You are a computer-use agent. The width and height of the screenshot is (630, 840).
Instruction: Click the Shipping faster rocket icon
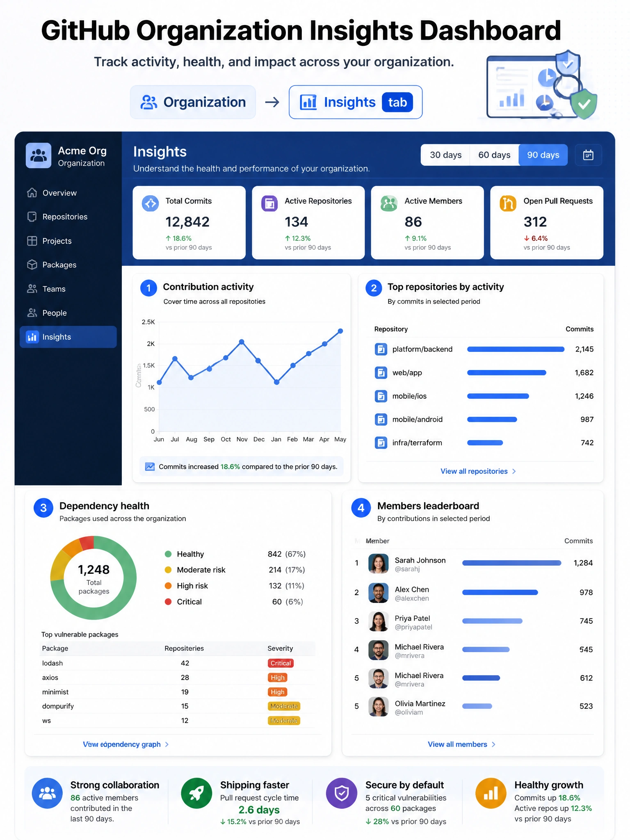[x=196, y=793]
